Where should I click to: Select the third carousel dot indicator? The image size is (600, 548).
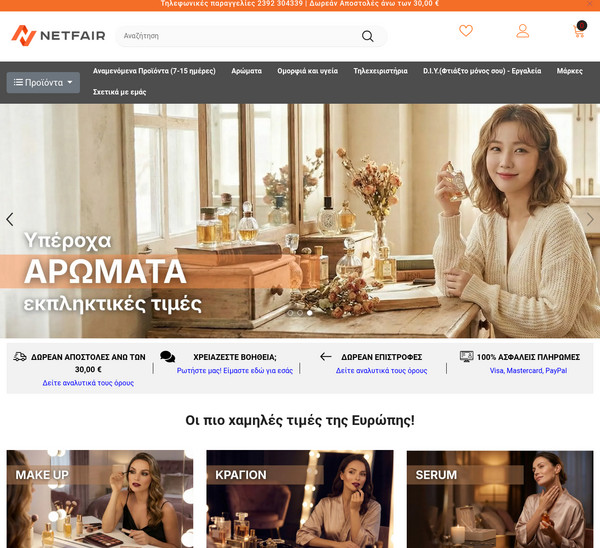coord(310,313)
